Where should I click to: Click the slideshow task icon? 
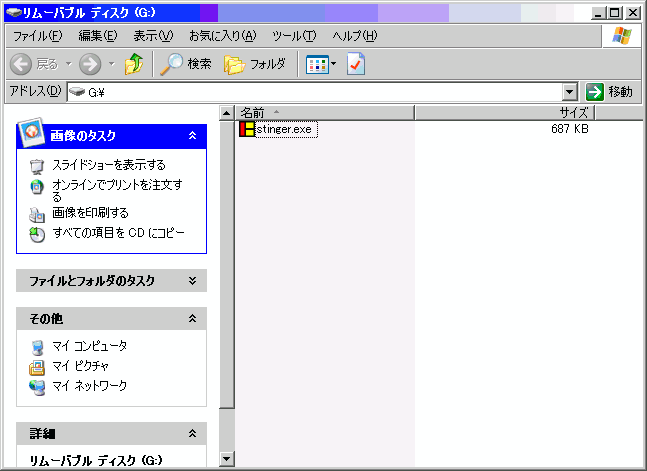click(37, 166)
